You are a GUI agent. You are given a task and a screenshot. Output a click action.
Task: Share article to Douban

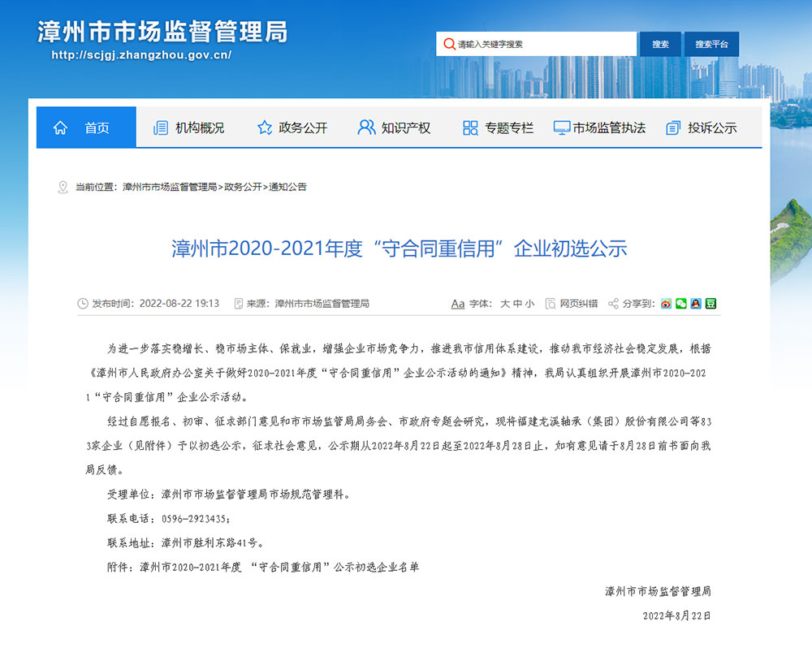(x=710, y=304)
